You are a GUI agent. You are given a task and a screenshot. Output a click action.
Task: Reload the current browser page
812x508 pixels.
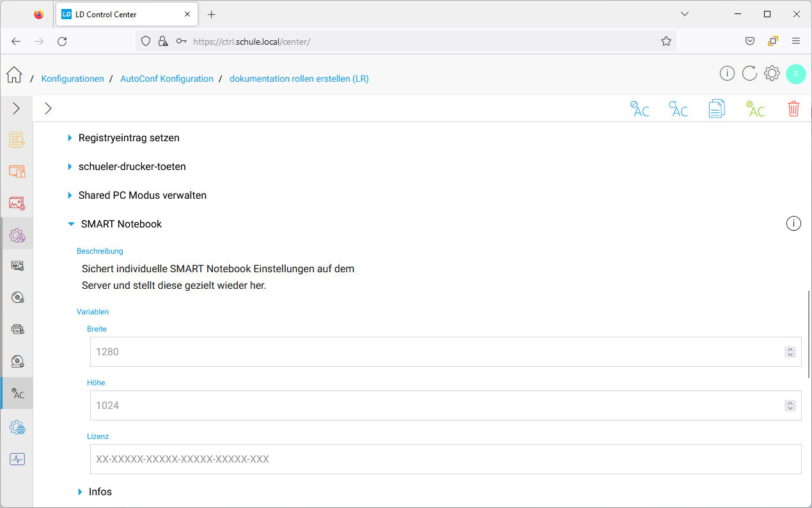pyautogui.click(x=62, y=41)
